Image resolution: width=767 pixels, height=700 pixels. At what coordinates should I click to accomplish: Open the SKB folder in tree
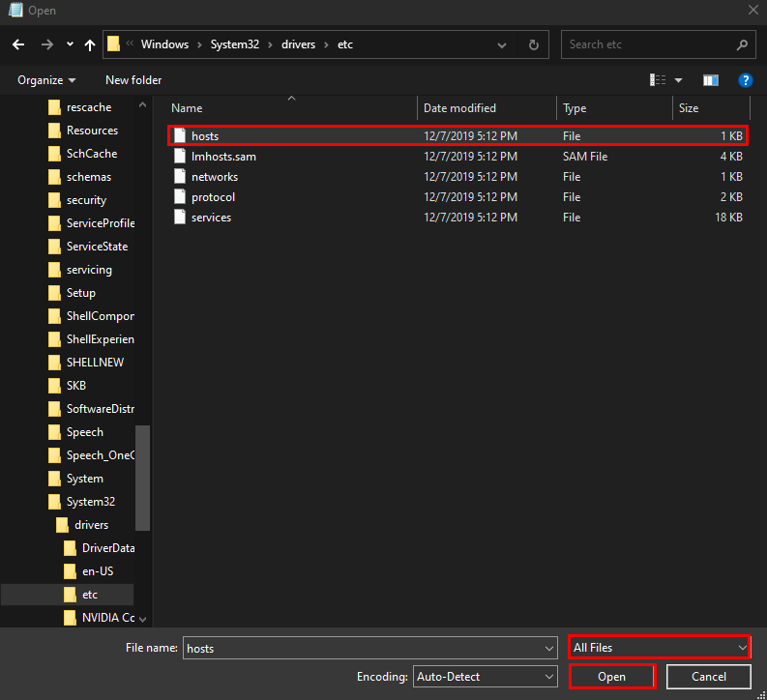pyautogui.click(x=75, y=386)
